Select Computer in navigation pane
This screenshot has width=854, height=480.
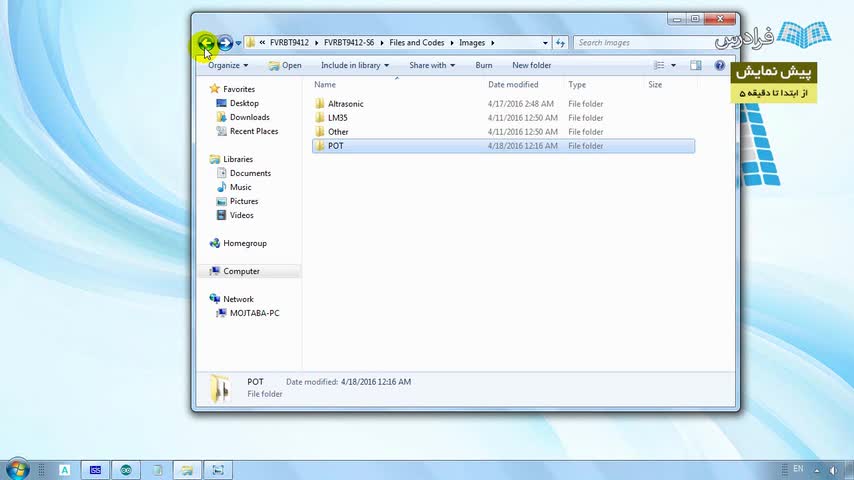(x=241, y=271)
